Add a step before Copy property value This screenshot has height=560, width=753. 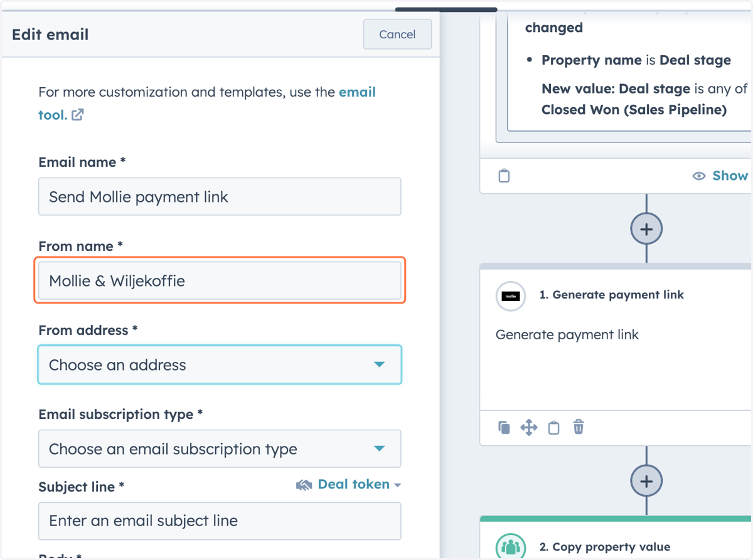tap(646, 481)
